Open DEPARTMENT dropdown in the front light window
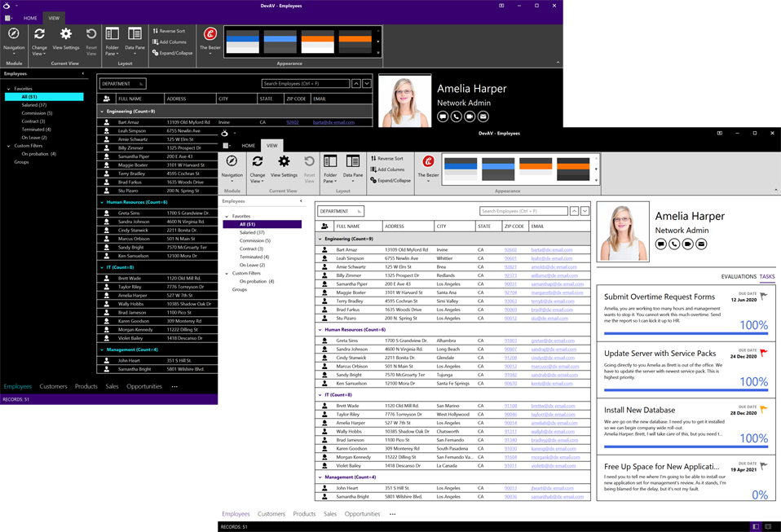Image resolution: width=781 pixels, height=532 pixels. [341, 211]
